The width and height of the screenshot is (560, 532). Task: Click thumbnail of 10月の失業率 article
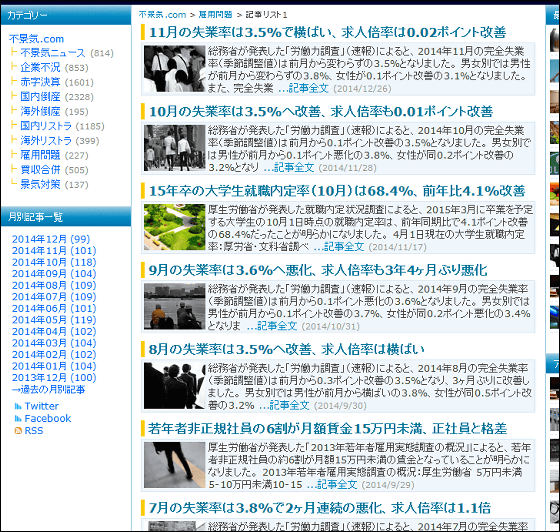click(x=175, y=148)
